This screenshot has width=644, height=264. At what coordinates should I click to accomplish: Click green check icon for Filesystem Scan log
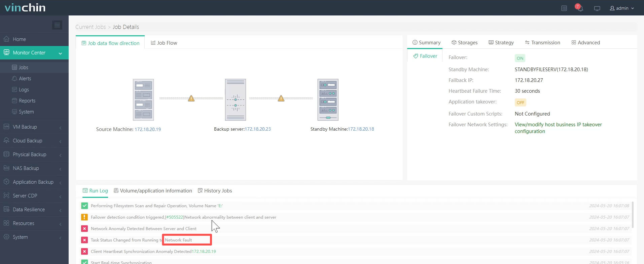point(84,206)
